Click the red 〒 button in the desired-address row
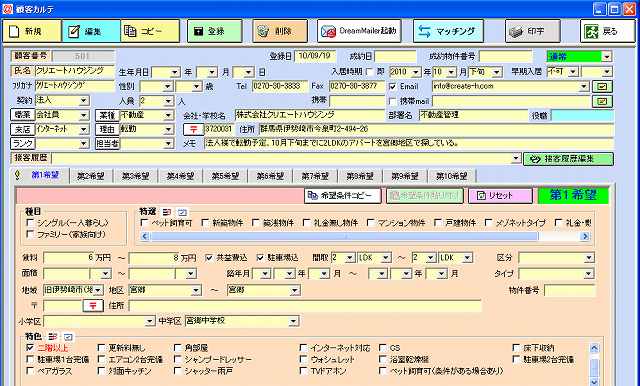 pyautogui.click(x=93, y=306)
